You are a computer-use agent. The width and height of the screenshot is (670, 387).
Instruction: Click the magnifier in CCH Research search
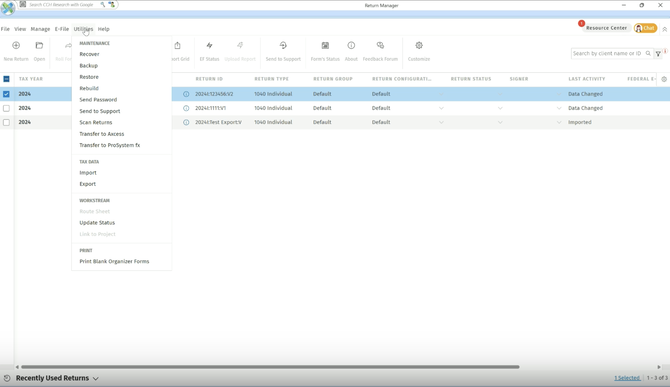point(103,4)
